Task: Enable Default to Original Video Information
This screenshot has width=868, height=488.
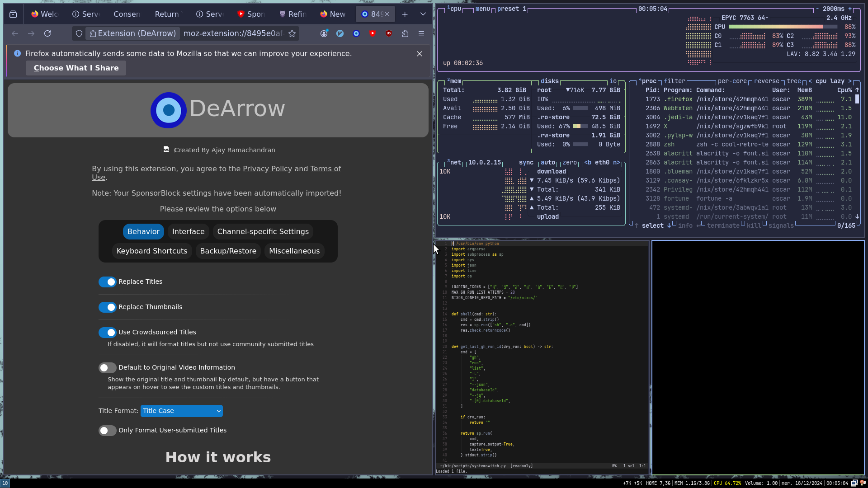Action: tap(108, 368)
